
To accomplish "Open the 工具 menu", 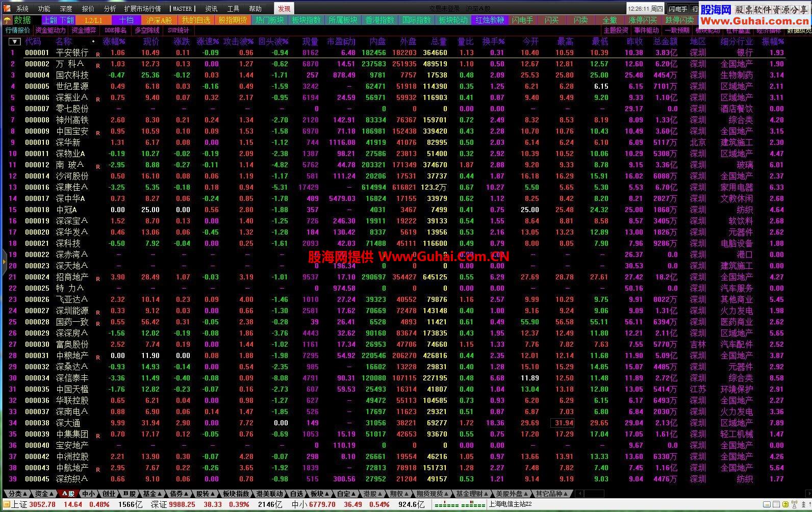I will coord(233,9).
